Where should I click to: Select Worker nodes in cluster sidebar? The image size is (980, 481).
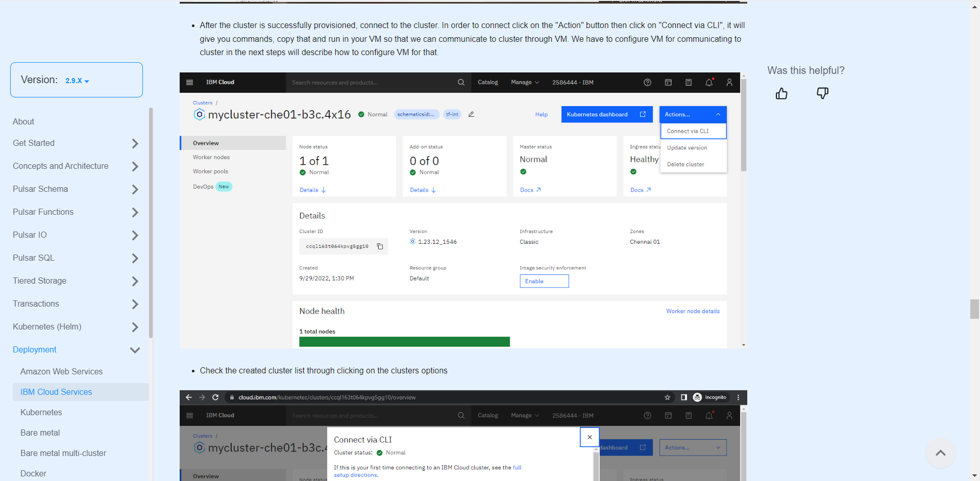[211, 157]
